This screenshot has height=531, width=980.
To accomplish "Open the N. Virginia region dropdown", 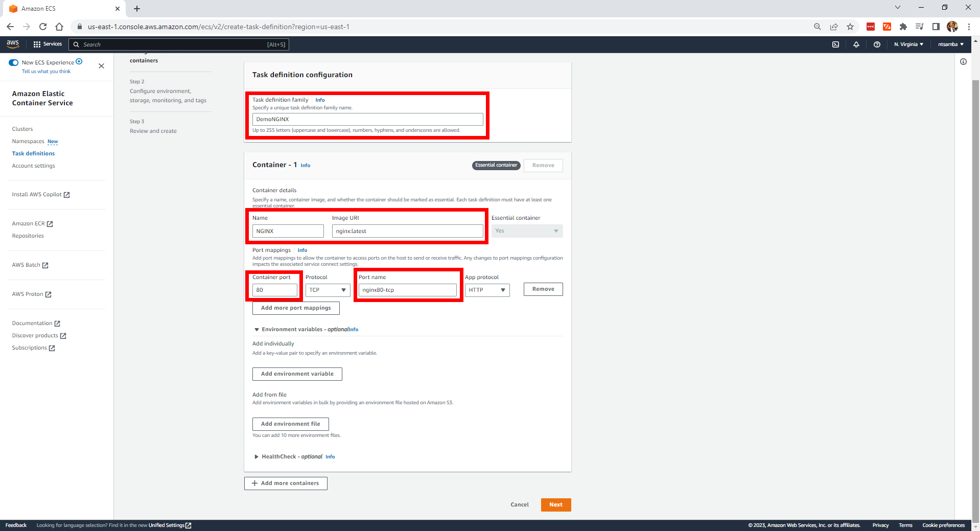I will pyautogui.click(x=908, y=44).
